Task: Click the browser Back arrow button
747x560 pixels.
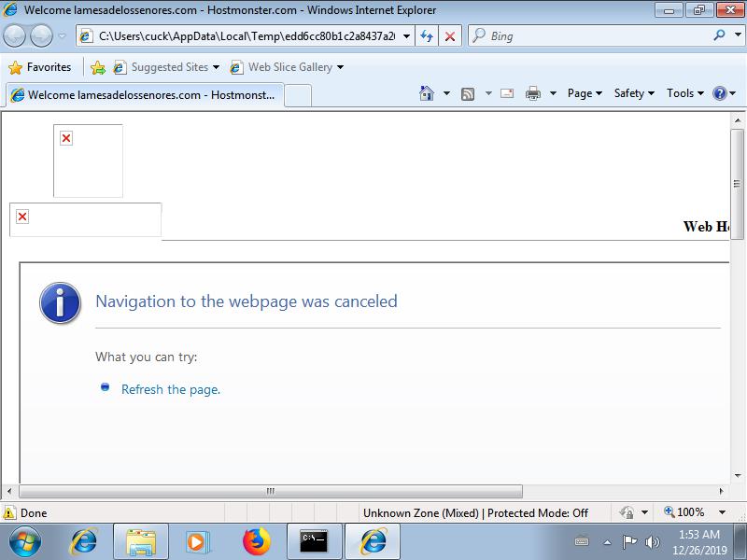Action: click(x=14, y=36)
